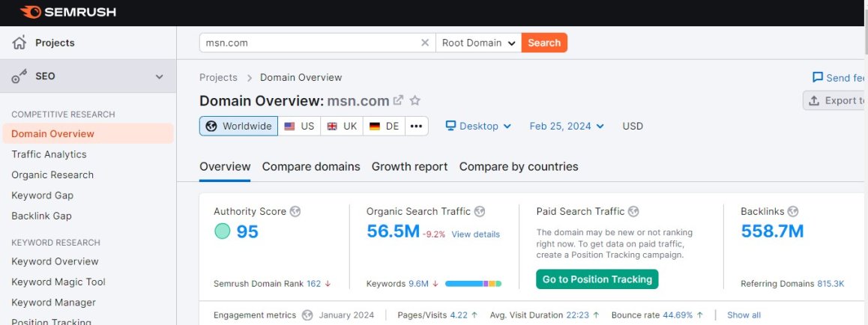Click the Send feedback chat icon
This screenshot has height=325, width=868.
[817, 77]
